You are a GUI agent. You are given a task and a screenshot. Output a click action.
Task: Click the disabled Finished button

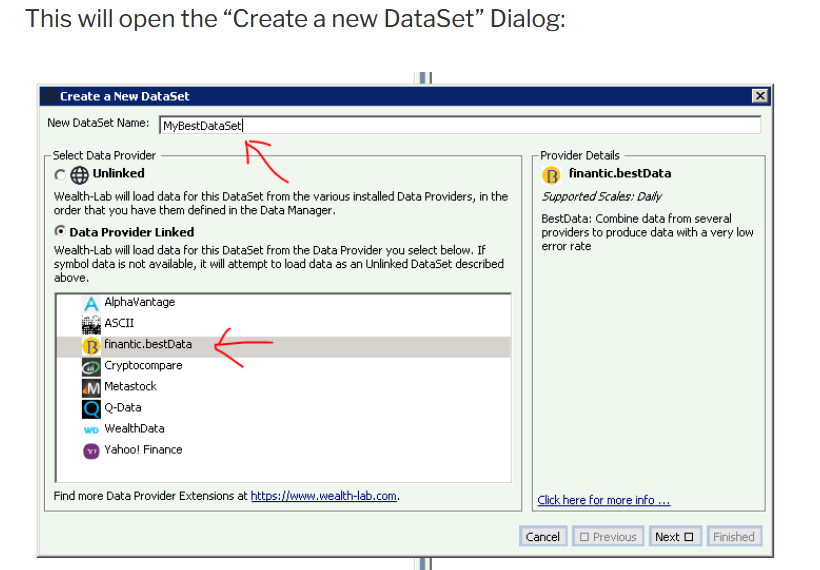734,537
